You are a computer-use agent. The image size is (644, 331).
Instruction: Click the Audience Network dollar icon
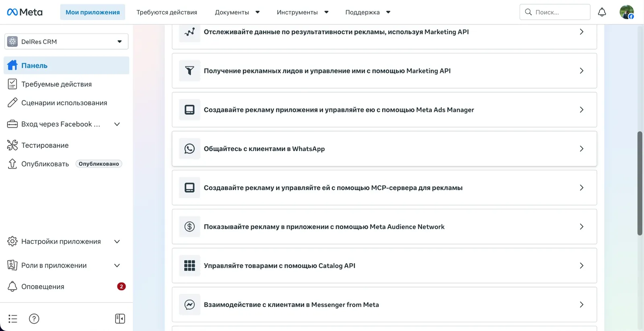point(190,227)
